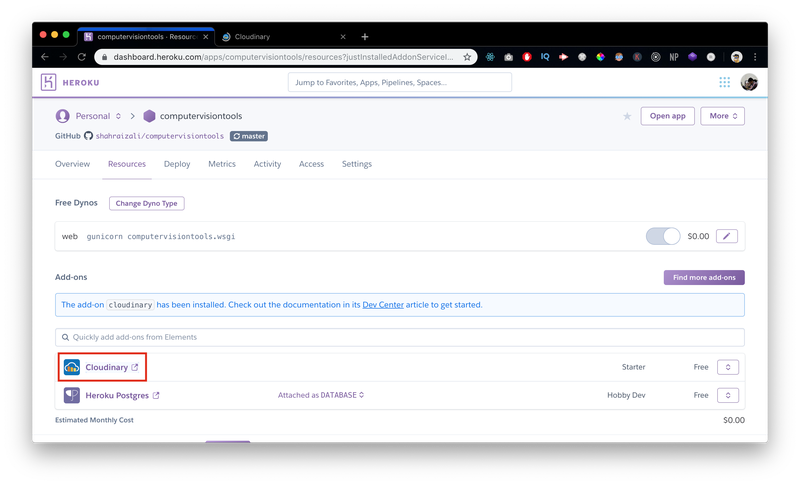Click the Personal breadcrumb link
The width and height of the screenshot is (800, 485).
93,116
